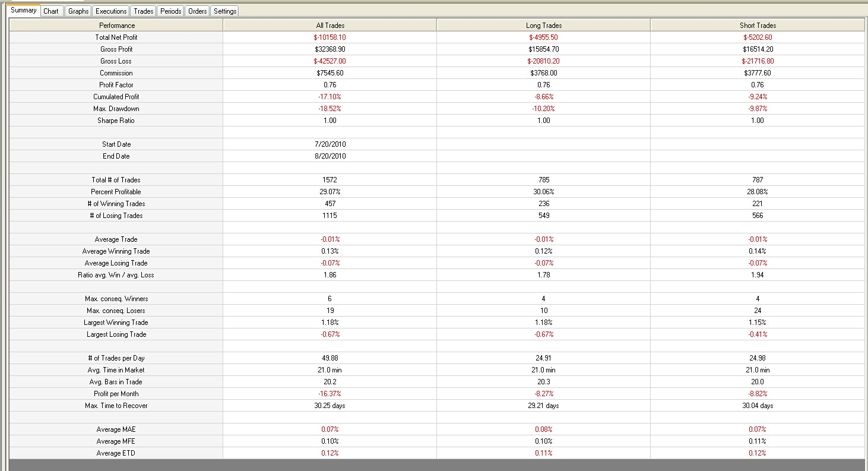This screenshot has height=471, width=868.
Task: Select the $-42527.00 gross loss value
Action: coord(330,61)
